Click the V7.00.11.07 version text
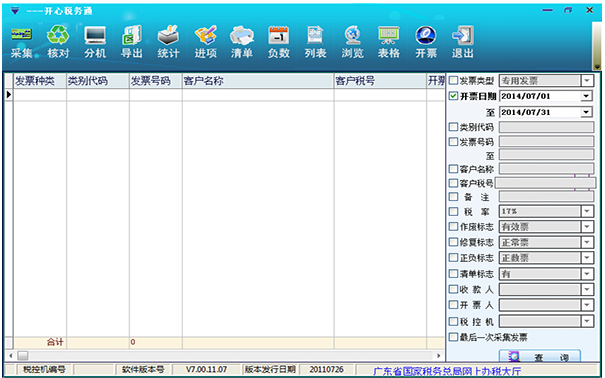Image resolution: width=605 pixels, height=378 pixels. tap(206, 370)
